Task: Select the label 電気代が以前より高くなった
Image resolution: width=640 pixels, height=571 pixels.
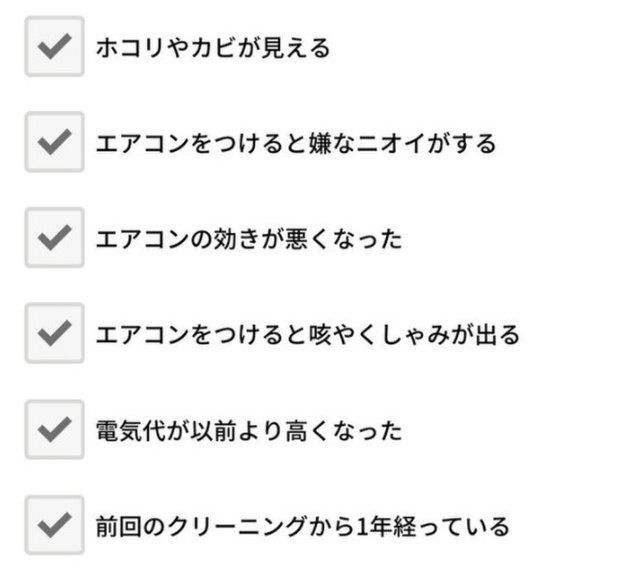Action: click(249, 431)
